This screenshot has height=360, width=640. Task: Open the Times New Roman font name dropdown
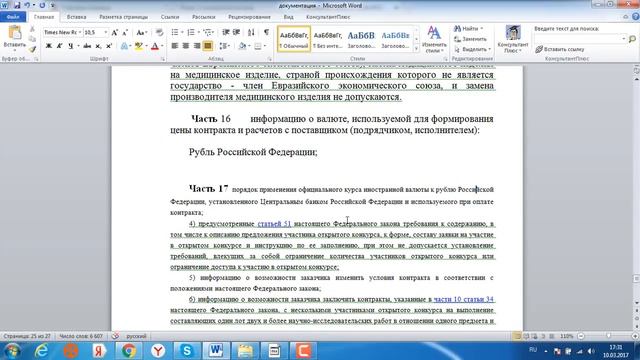(80, 32)
